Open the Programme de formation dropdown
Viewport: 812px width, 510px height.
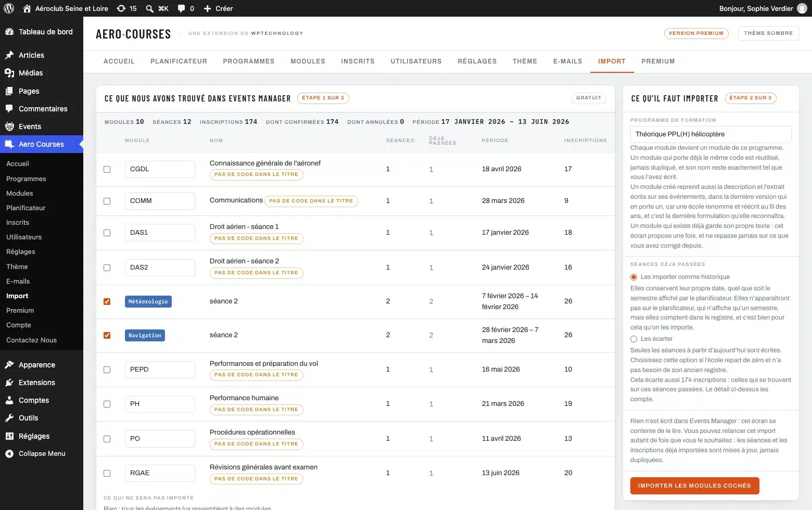pyautogui.click(x=711, y=134)
